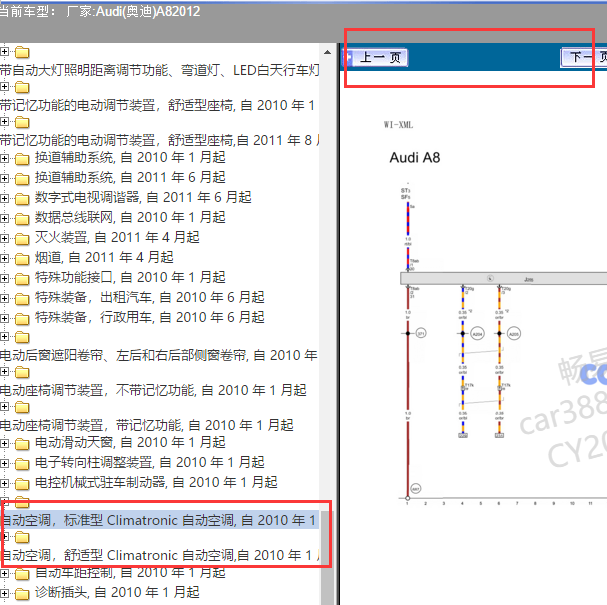
Task: Click folder icon of 数字式电视调谐器 entry
Action: tap(22, 199)
